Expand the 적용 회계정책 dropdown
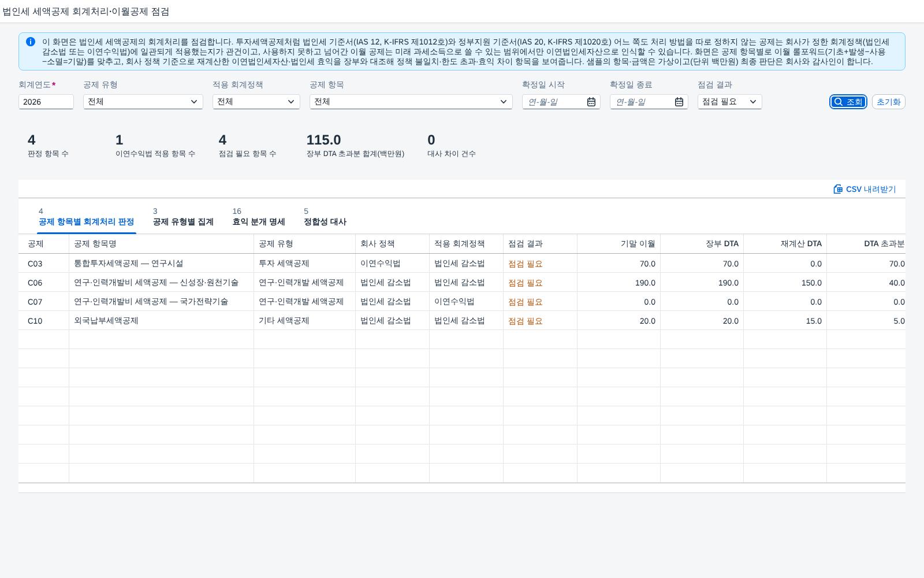 (x=256, y=102)
